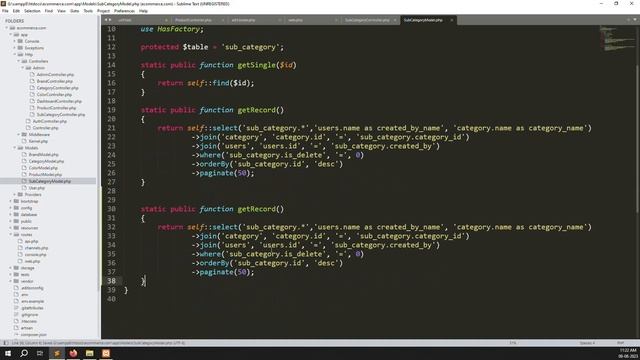Click the resources folder icon

tap(16, 228)
